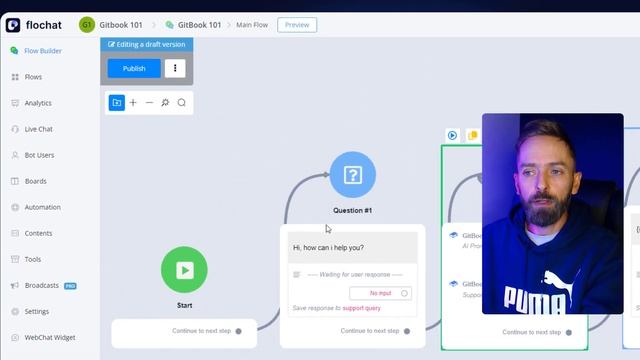The width and height of the screenshot is (640, 360).
Task: Click the Flow Builder chat icon
Action: tap(15, 51)
